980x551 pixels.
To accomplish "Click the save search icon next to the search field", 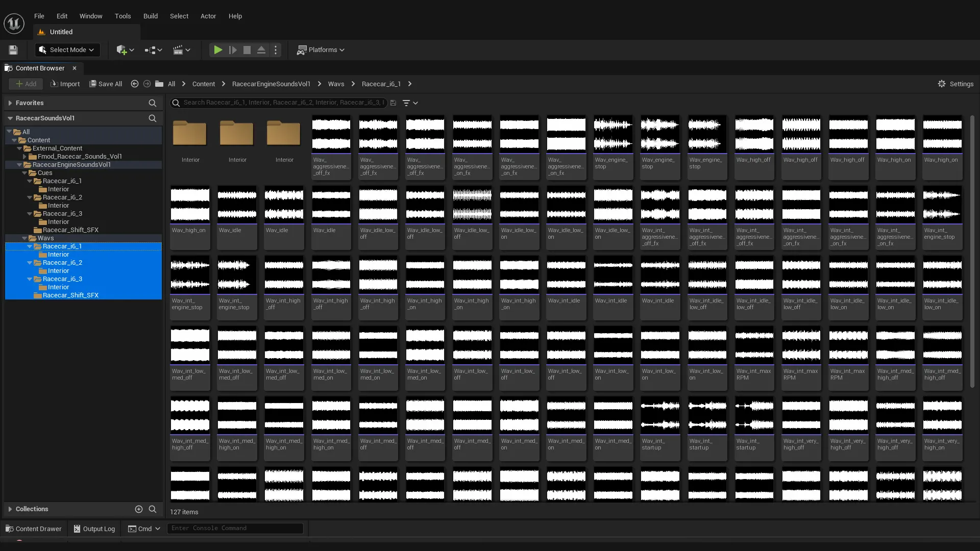I will pos(393,103).
